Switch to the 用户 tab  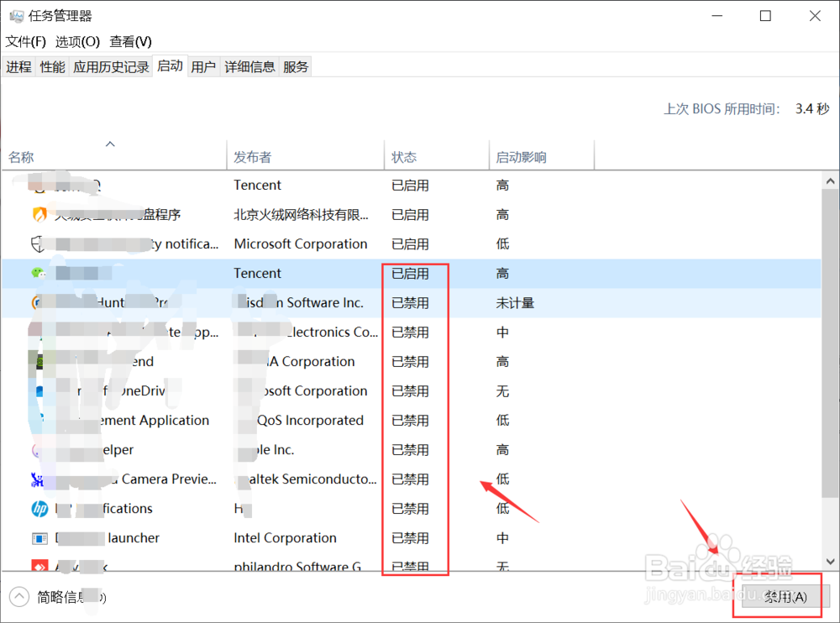click(x=203, y=67)
